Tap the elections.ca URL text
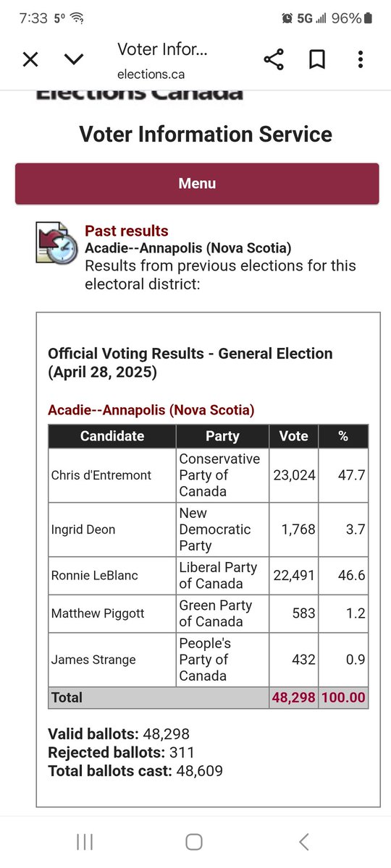 [151, 75]
